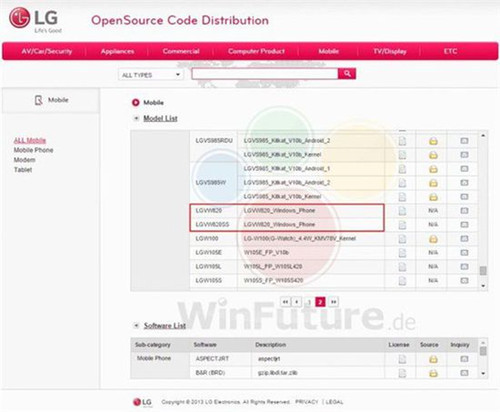The height and width of the screenshot is (412, 500).
Task: Go to the last page arrow
Action: click(x=333, y=302)
